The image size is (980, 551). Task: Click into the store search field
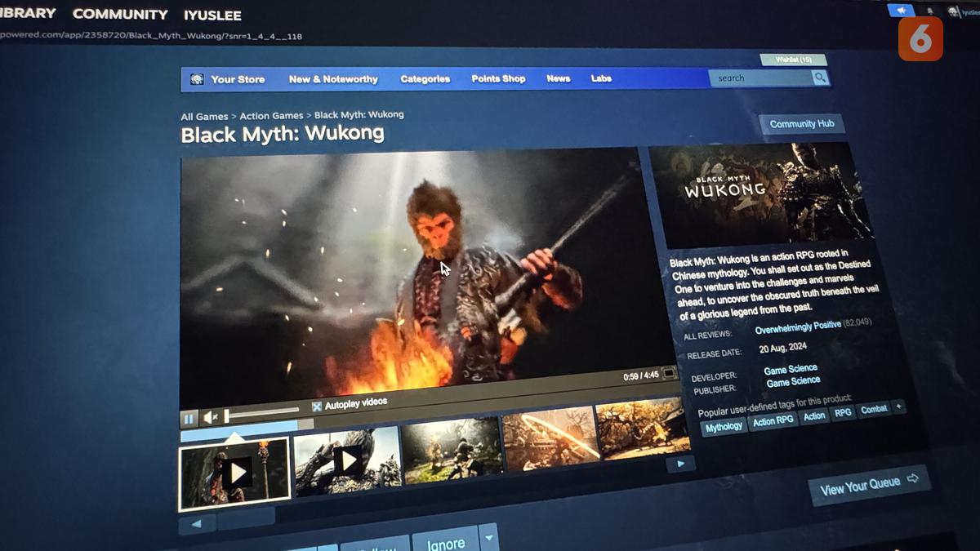759,78
